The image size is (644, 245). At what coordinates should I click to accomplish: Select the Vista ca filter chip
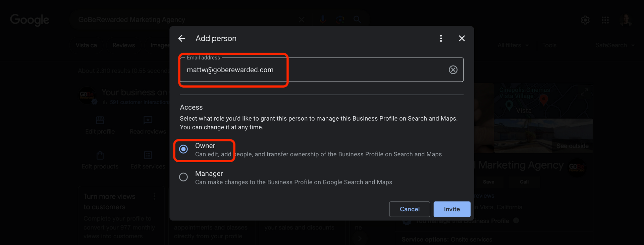pos(86,45)
